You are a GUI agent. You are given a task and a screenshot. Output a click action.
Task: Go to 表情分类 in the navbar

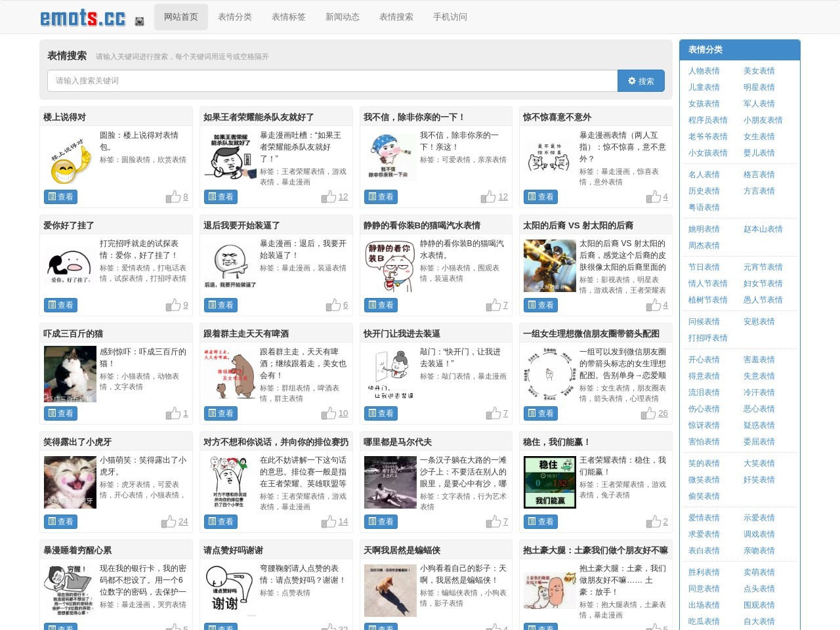pos(235,17)
